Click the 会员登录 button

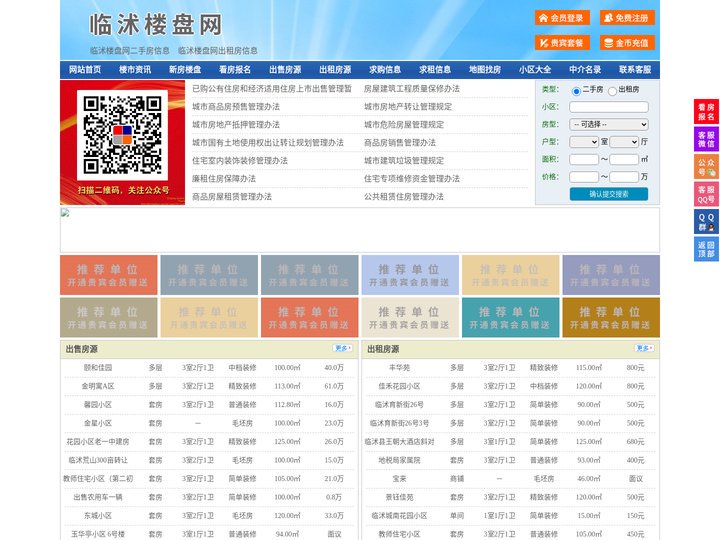point(562,18)
